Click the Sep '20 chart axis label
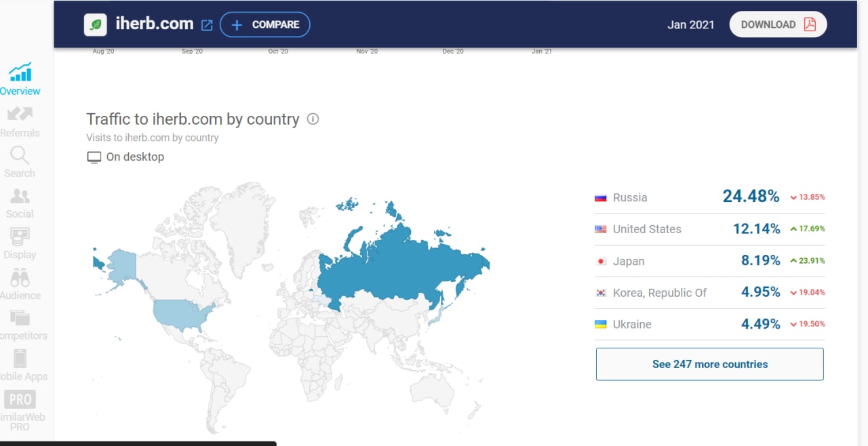This screenshot has height=446, width=868. pos(192,52)
